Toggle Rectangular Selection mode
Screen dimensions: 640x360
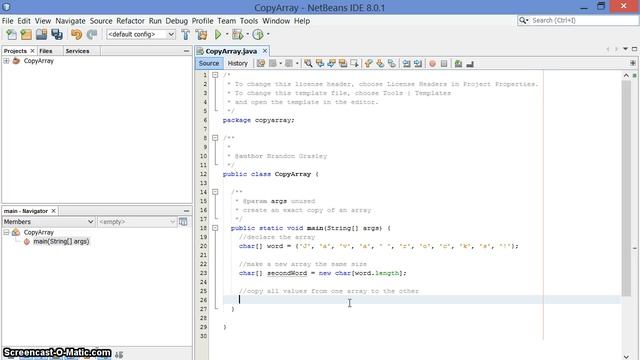click(x=354, y=64)
